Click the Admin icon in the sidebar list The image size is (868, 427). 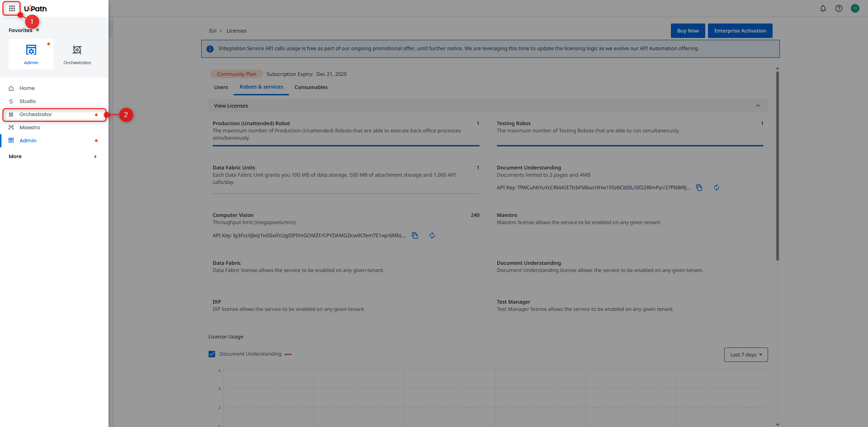[x=11, y=141]
